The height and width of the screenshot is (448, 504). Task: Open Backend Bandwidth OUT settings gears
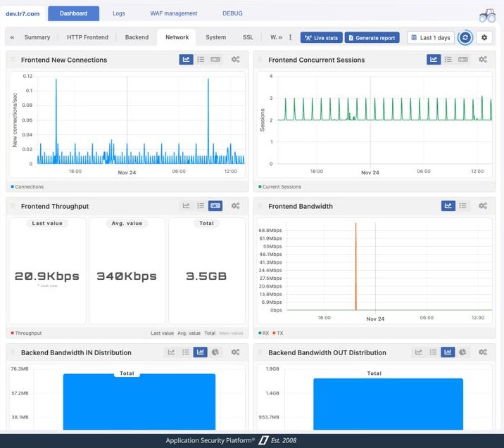(482, 352)
